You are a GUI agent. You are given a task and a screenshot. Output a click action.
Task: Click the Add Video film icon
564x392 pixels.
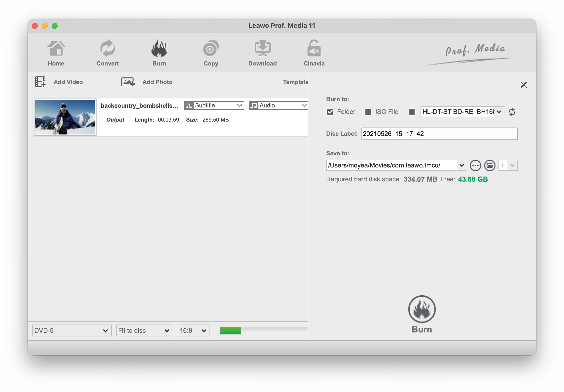(40, 82)
